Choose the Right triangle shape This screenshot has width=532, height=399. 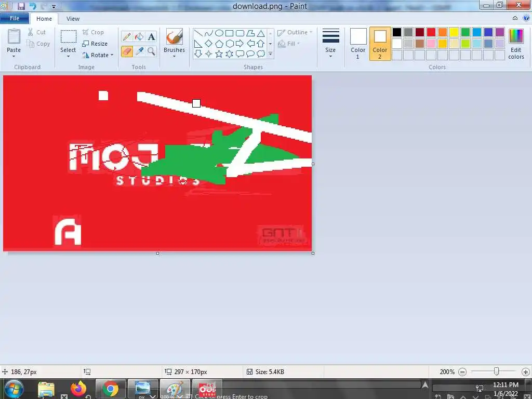(198, 44)
